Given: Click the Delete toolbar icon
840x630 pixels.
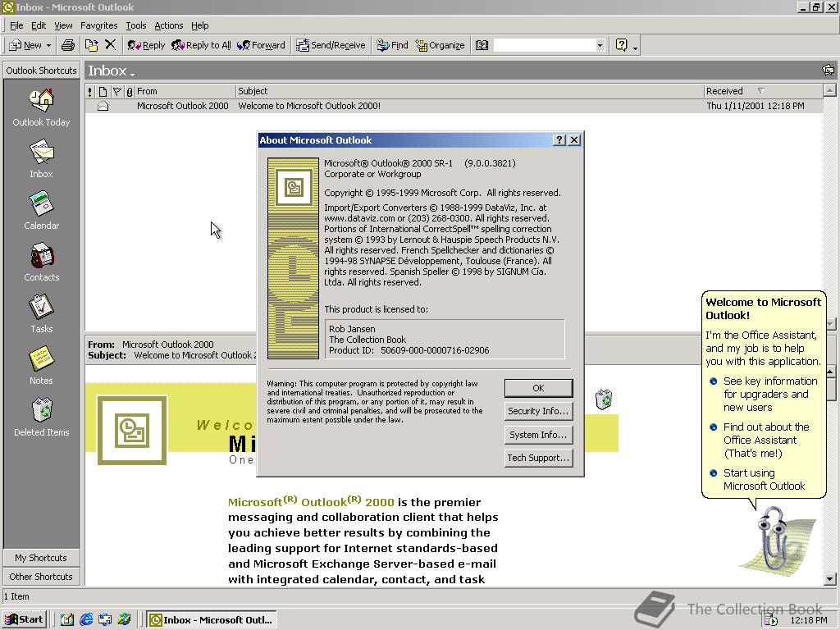Looking at the screenshot, I should 111,45.
